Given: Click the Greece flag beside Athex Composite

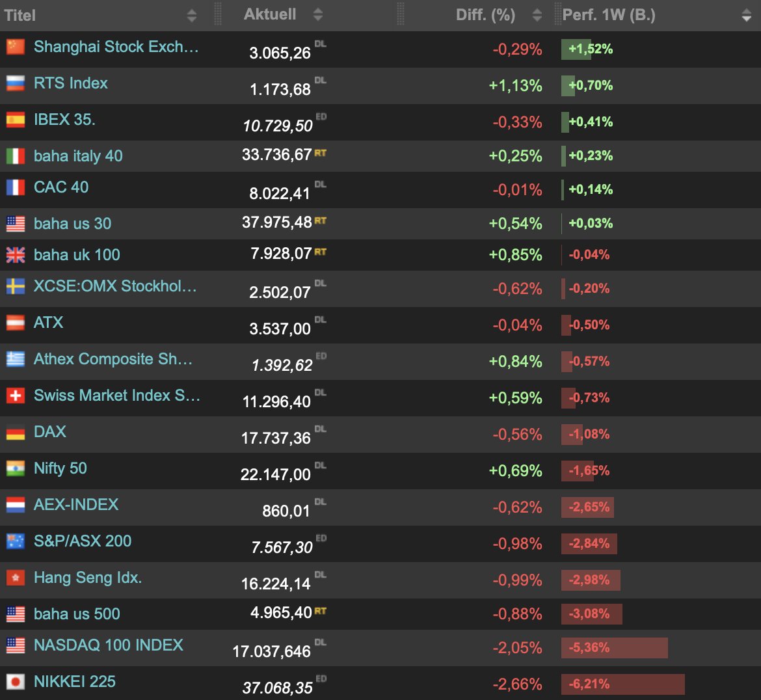Looking at the screenshot, I should [16, 359].
